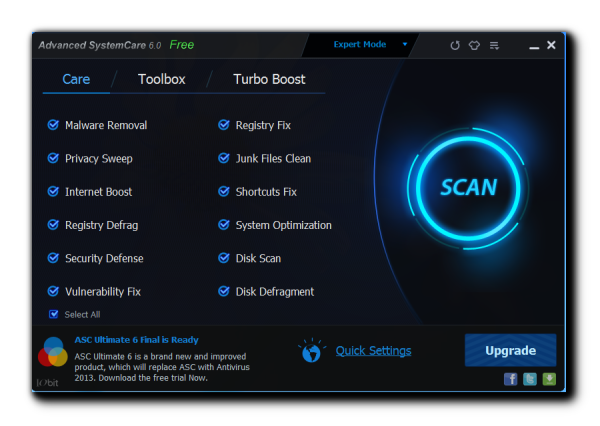Viewport: 600px width, 426px height.
Task: Disable Disk Defragment option
Action: 224,291
